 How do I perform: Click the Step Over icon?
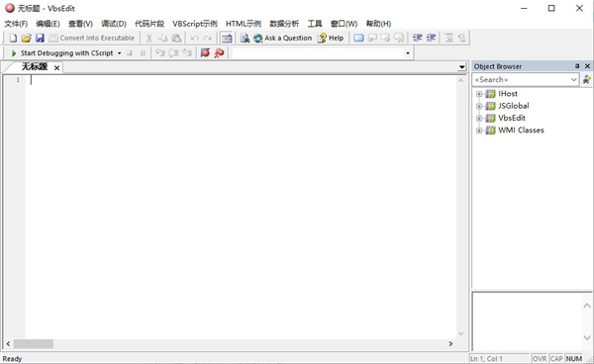pyautogui.click(x=174, y=53)
